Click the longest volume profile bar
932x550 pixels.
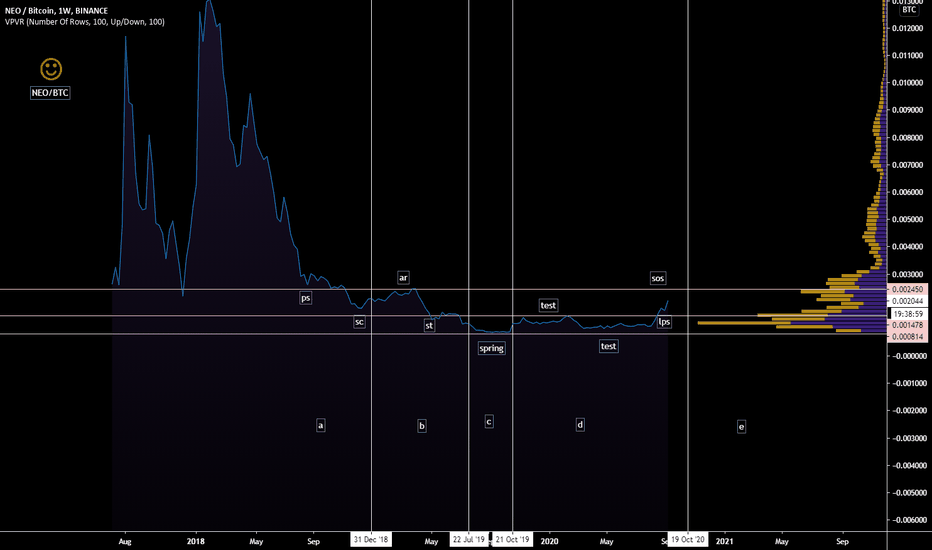pyautogui.click(x=792, y=323)
